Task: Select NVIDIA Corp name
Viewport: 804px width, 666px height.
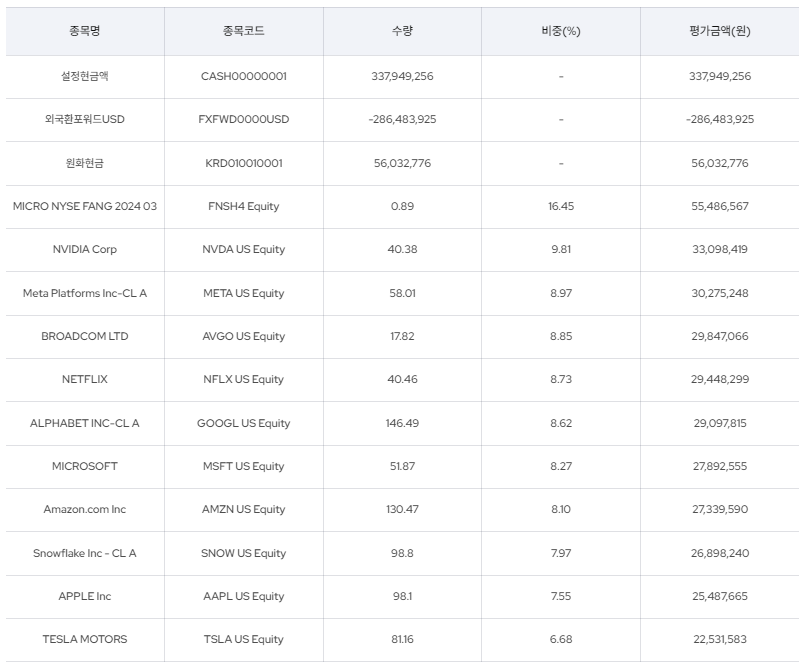Action: coord(85,249)
